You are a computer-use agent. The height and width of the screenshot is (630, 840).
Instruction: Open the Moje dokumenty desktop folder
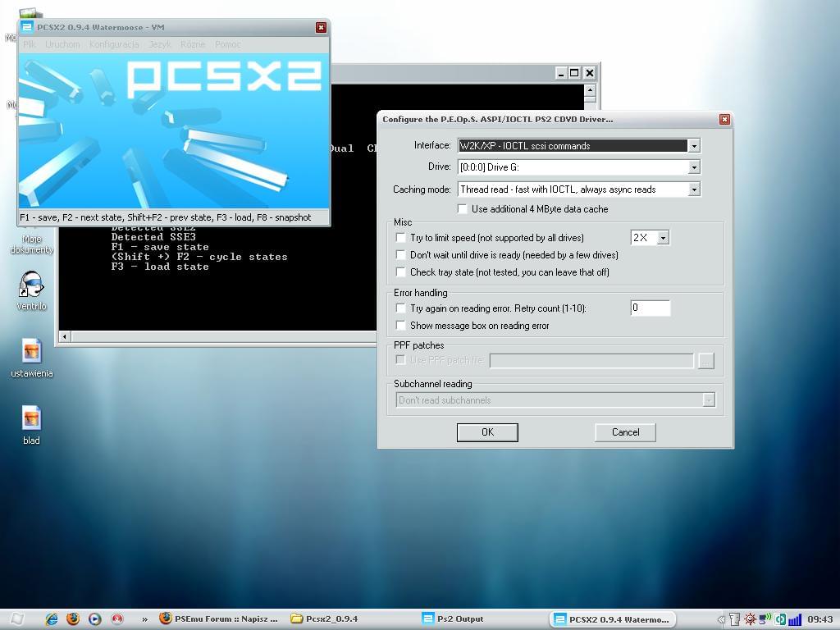[x=32, y=244]
